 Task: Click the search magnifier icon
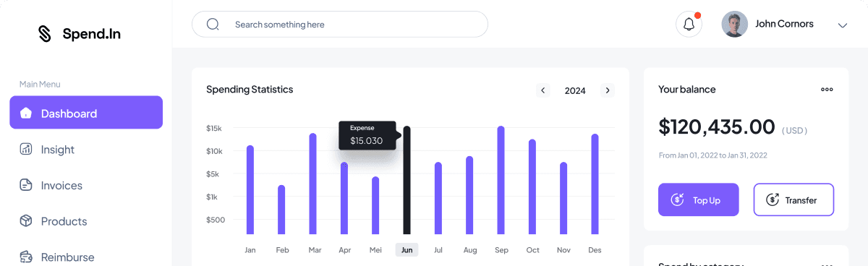(x=213, y=25)
